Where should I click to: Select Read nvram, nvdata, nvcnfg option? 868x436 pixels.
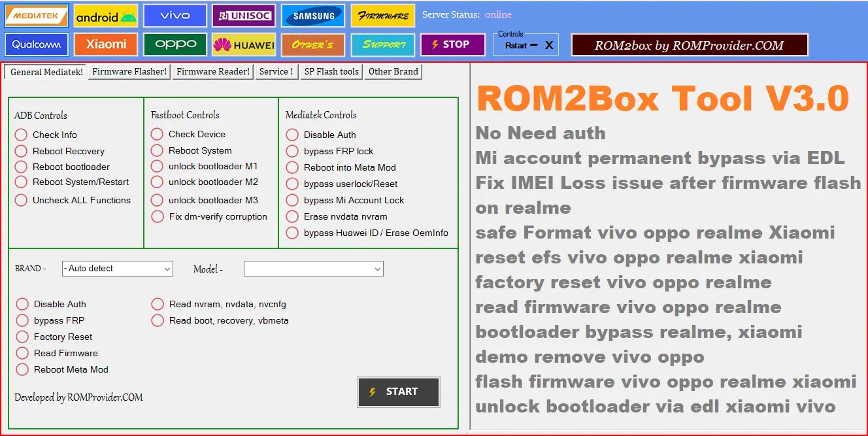point(219,304)
